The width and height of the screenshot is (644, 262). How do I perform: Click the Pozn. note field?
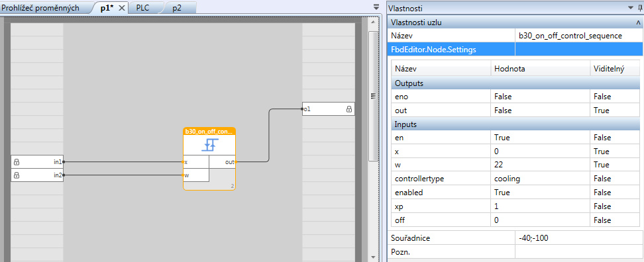pos(578,251)
